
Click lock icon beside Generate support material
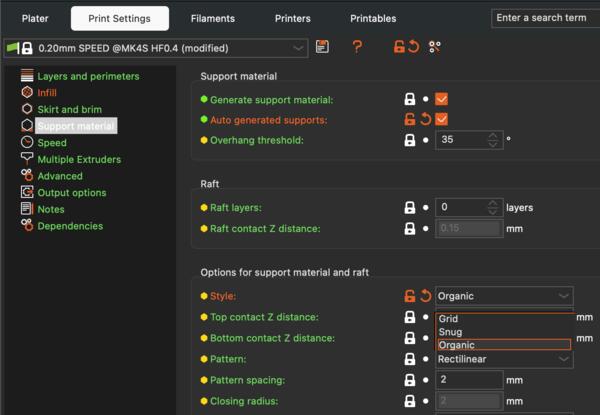pyautogui.click(x=410, y=99)
